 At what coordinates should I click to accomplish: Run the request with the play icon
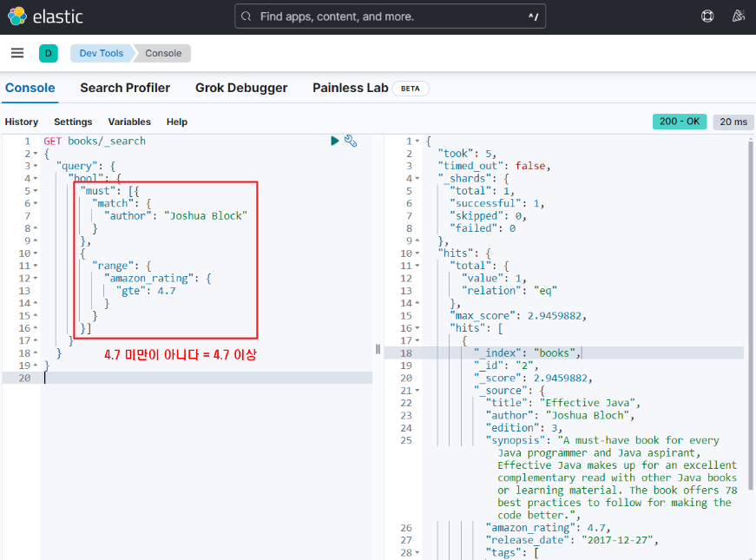(x=335, y=141)
